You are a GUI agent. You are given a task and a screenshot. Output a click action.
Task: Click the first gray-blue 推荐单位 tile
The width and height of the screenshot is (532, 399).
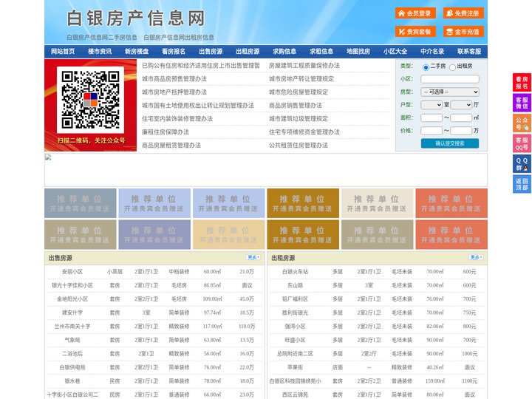(80, 203)
